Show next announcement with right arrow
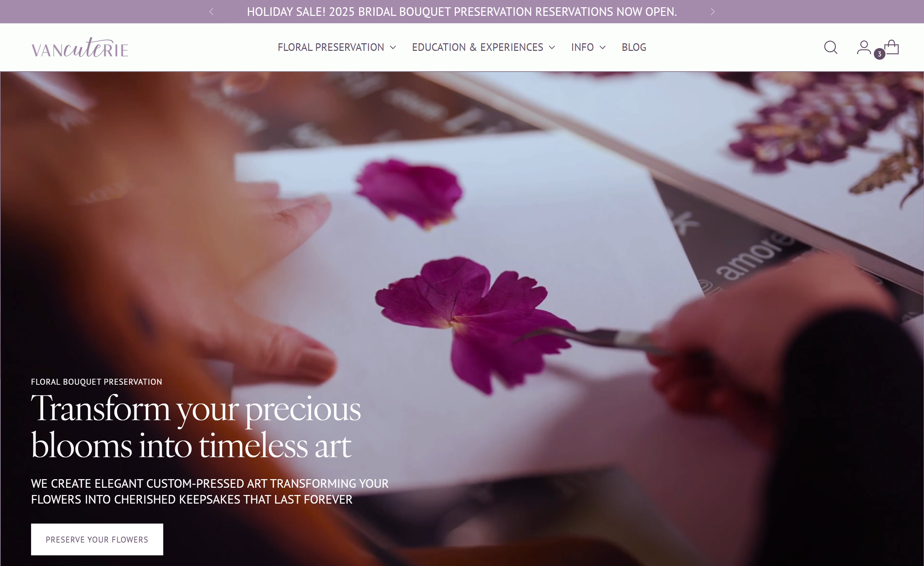The width and height of the screenshot is (924, 566). 712,12
